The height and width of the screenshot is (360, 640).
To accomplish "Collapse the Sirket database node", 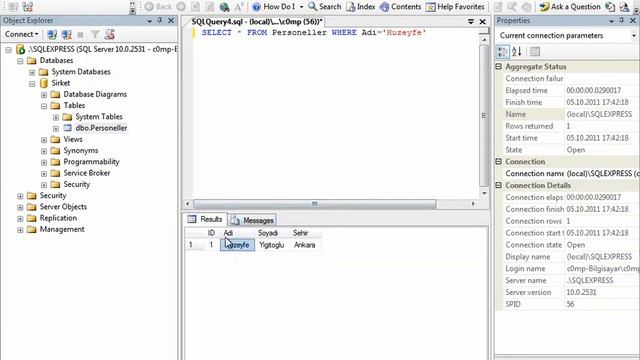I will (x=32, y=84).
